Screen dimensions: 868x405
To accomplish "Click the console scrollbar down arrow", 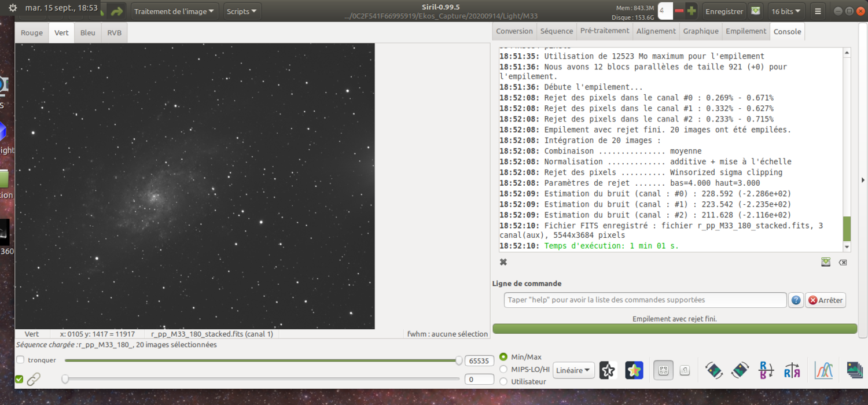I will pos(847,246).
